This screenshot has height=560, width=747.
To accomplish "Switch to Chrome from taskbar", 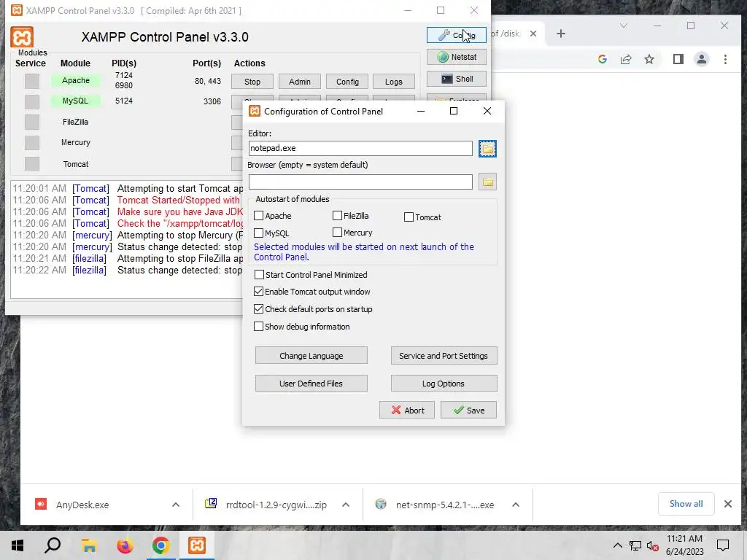I will [160, 545].
